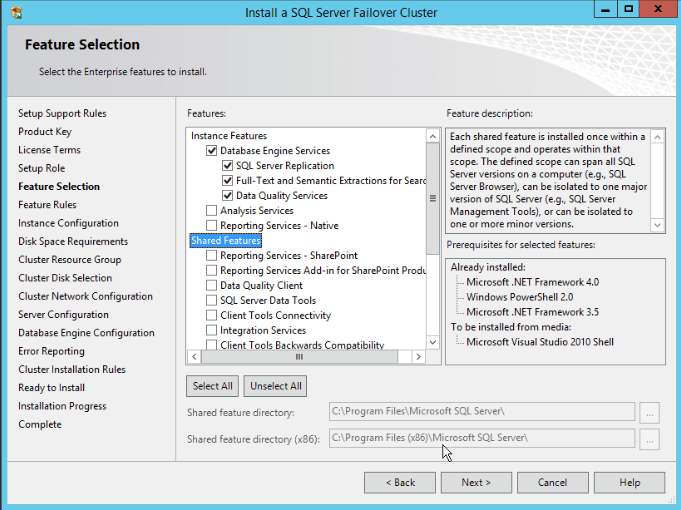Select the Shared Features tree node

tap(225, 241)
